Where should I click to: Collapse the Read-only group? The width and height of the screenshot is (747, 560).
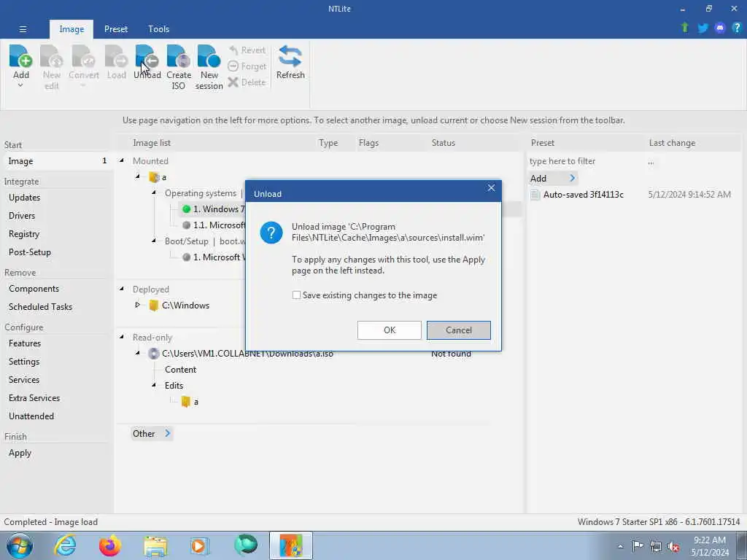coord(122,337)
